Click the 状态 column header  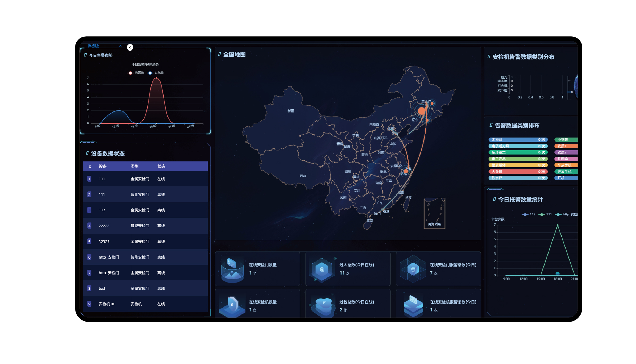[161, 166]
